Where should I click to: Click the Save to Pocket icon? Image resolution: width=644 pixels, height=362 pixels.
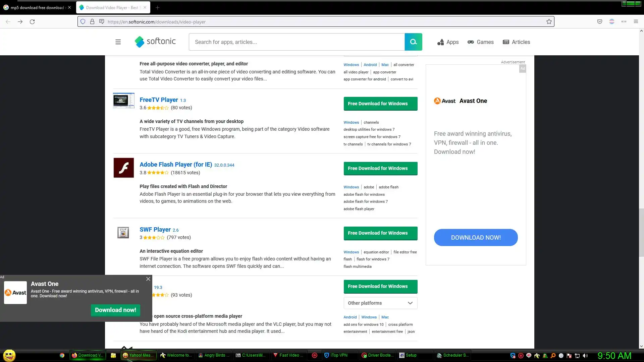pyautogui.click(x=599, y=22)
